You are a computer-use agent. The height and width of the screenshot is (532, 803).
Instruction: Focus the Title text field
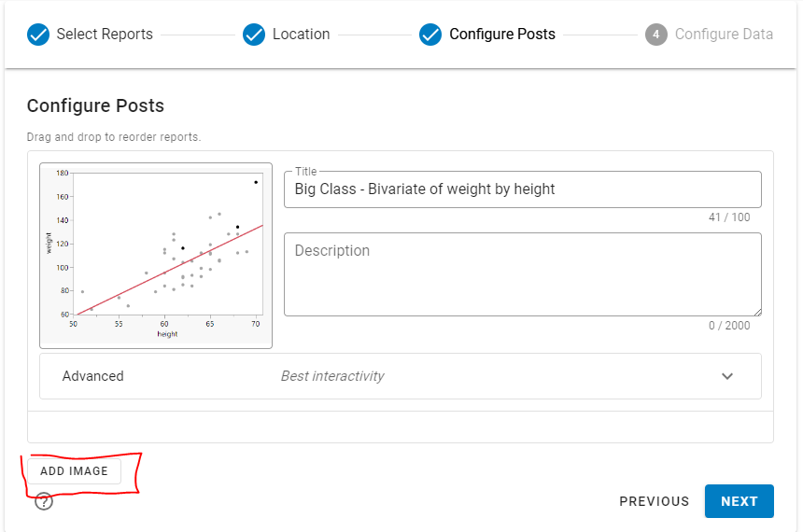click(x=522, y=189)
